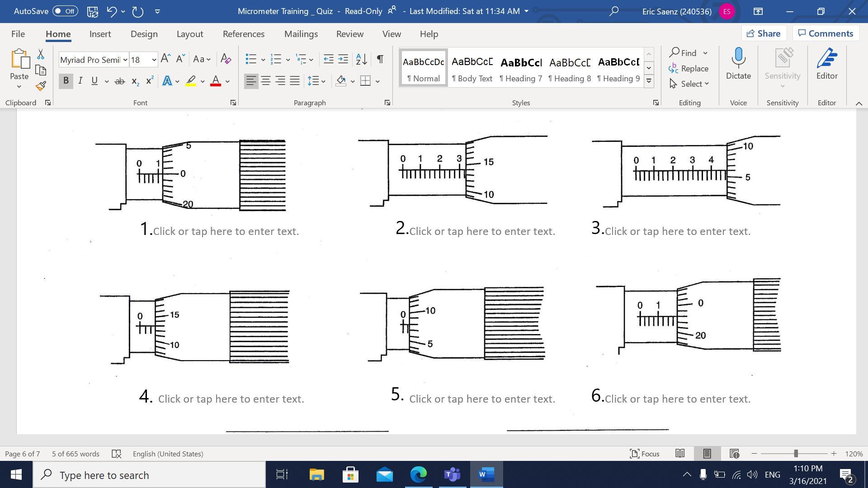Open the References tab

pos(243,34)
